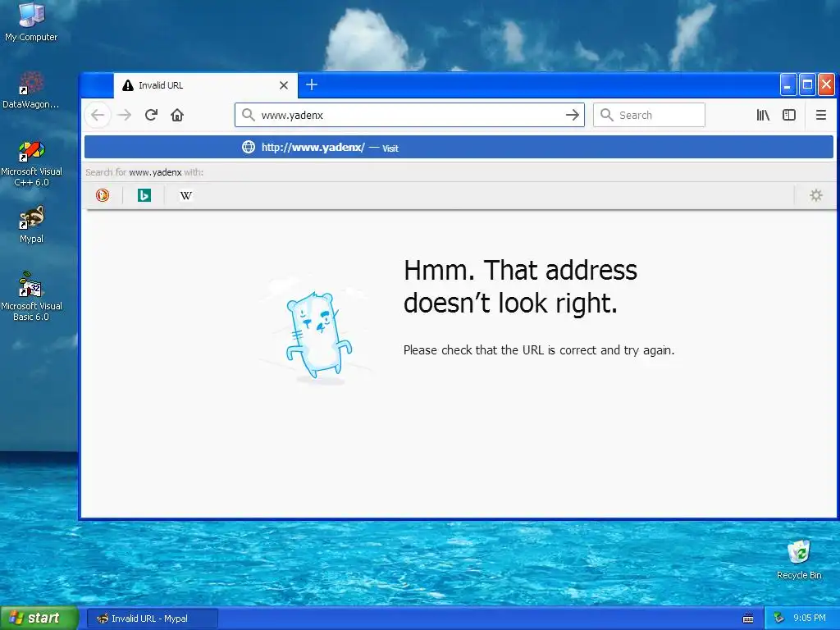Image resolution: width=840 pixels, height=630 pixels.
Task: Click the 'Hmm. That address doesn't look right.' heading
Action: (x=520, y=286)
